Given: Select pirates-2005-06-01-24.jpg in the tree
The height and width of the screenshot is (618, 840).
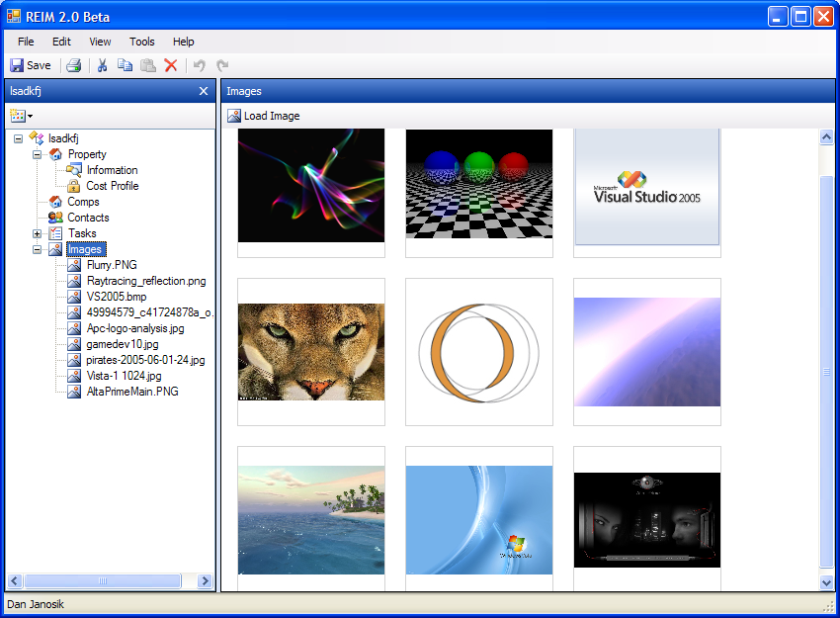Looking at the screenshot, I should [145, 360].
